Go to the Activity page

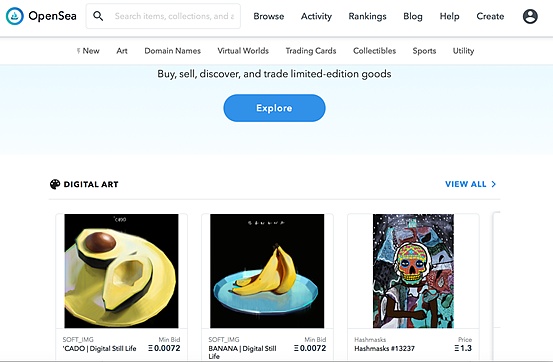click(316, 16)
